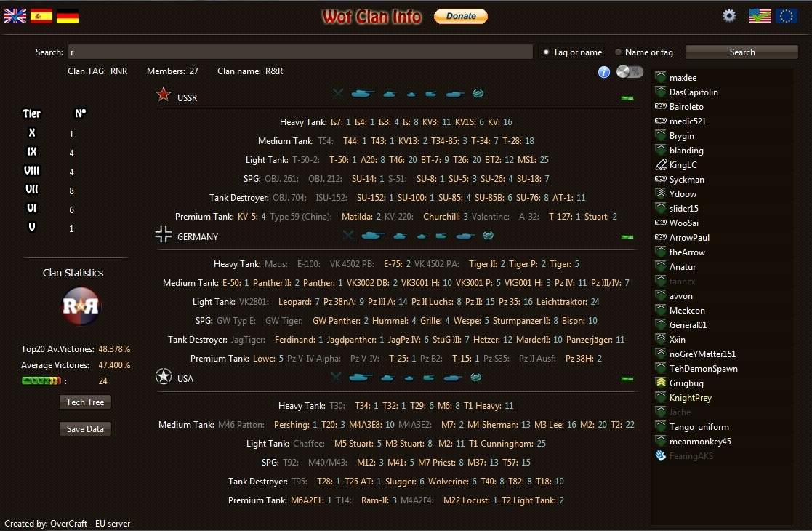The width and height of the screenshot is (812, 531).
Task: Select member Tango_uniform in list
Action: click(x=699, y=427)
